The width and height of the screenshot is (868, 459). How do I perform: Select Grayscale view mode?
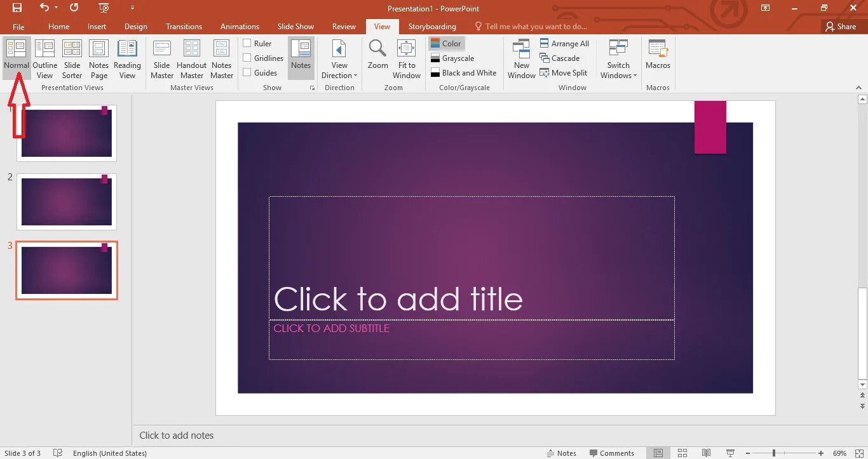pos(452,58)
